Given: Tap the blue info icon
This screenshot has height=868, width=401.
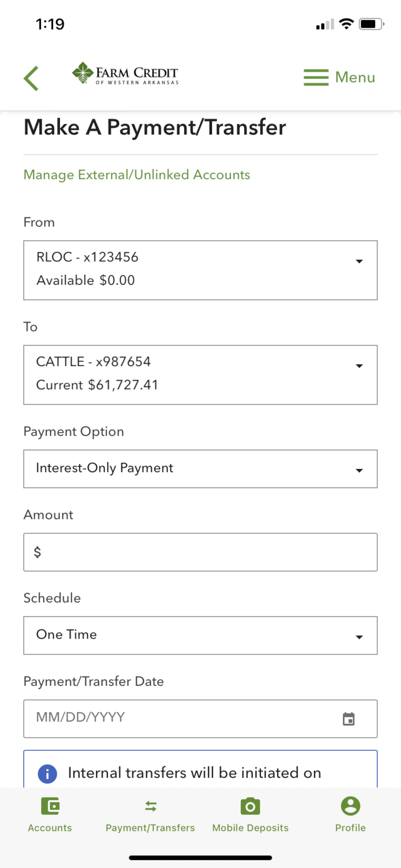Looking at the screenshot, I should [47, 774].
